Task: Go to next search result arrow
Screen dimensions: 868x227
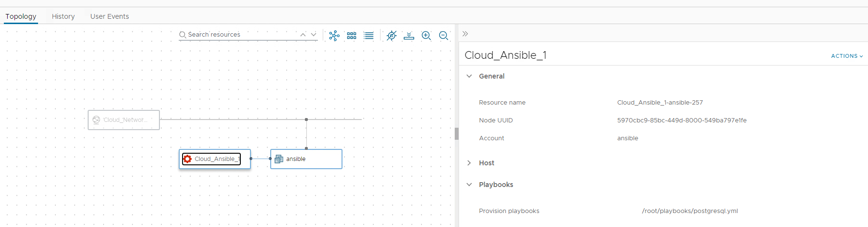Action: point(314,35)
